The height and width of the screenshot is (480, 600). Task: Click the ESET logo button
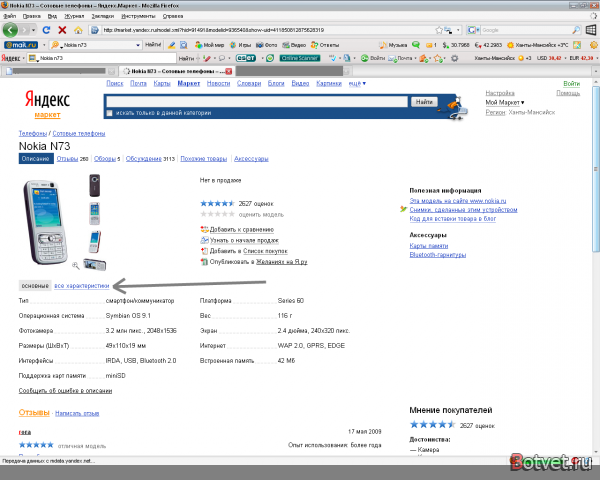(x=246, y=58)
